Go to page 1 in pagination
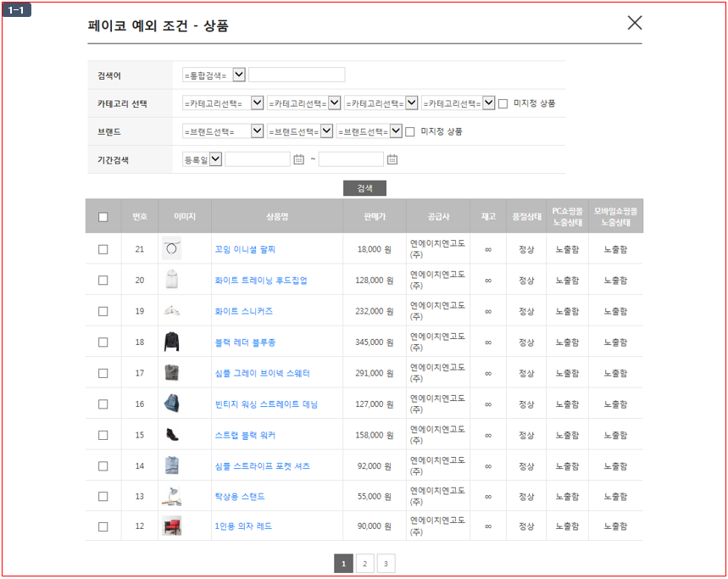 343,563
